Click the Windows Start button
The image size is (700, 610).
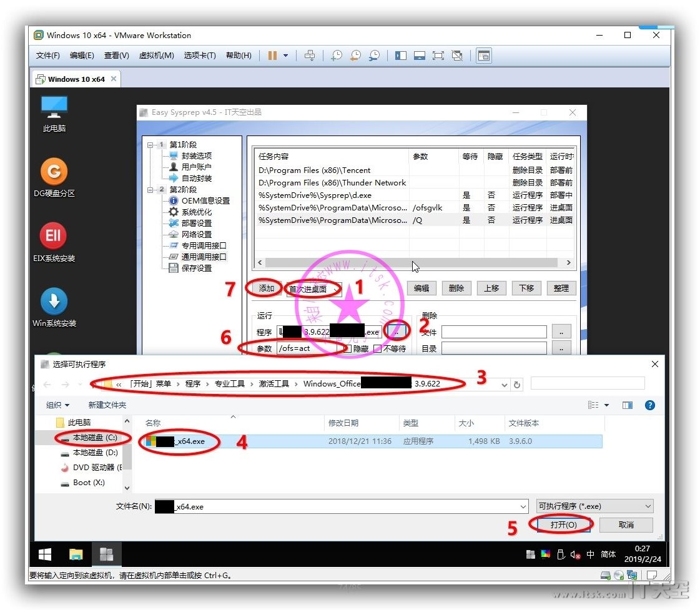point(44,554)
